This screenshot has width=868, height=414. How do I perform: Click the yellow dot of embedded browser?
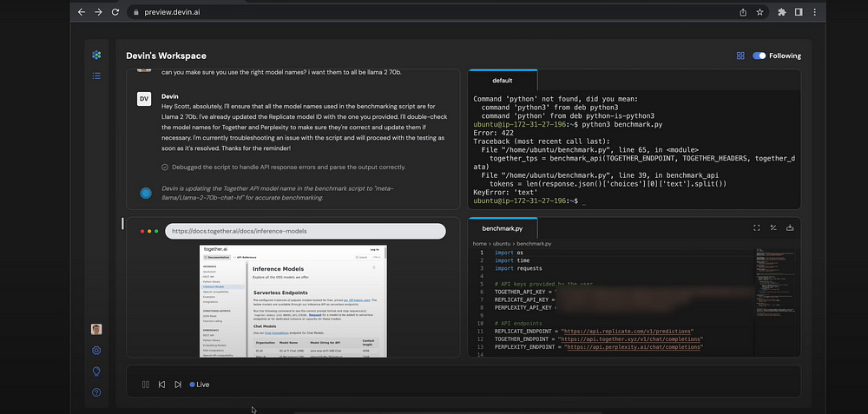[x=149, y=232]
